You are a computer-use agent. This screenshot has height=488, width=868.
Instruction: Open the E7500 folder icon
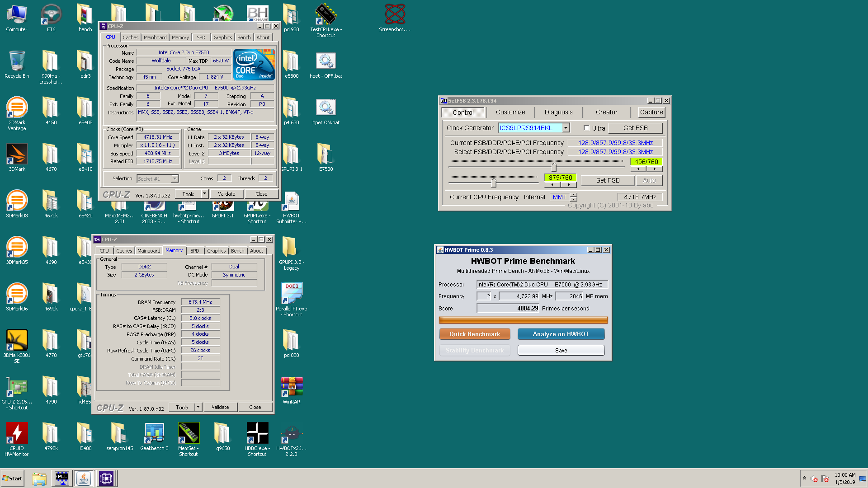326,157
